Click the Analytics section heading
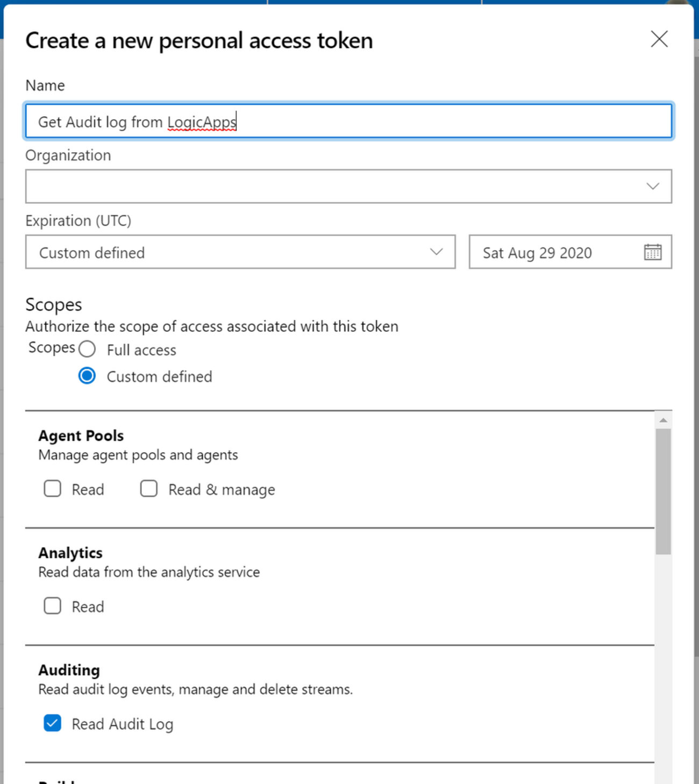The image size is (699, 784). [x=70, y=553]
